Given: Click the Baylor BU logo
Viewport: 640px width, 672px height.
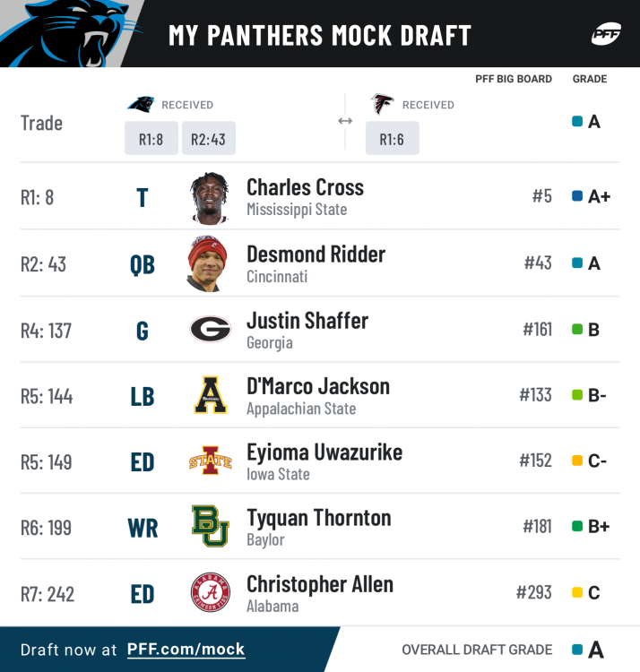Looking at the screenshot, I should (x=210, y=527).
